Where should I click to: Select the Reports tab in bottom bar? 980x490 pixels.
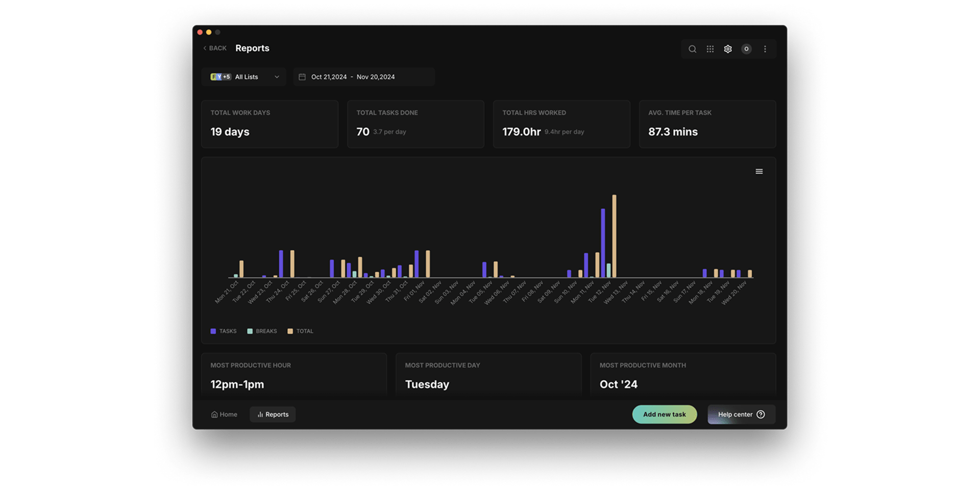coord(273,414)
